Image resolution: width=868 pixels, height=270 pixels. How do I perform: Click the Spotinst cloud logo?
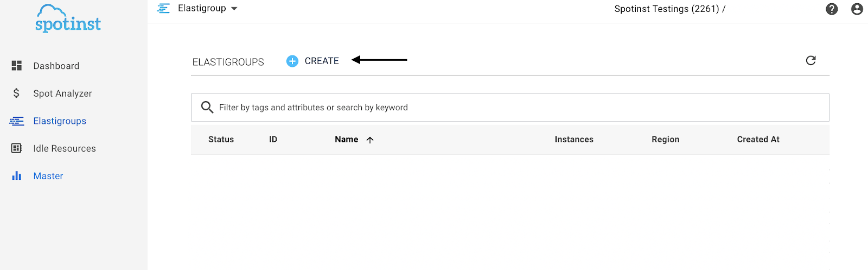coord(68,19)
